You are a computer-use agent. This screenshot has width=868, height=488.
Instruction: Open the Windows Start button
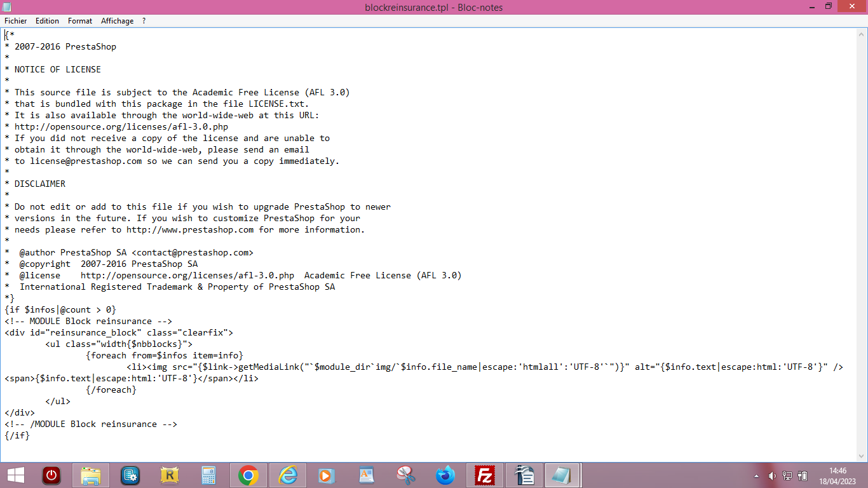coord(16,475)
